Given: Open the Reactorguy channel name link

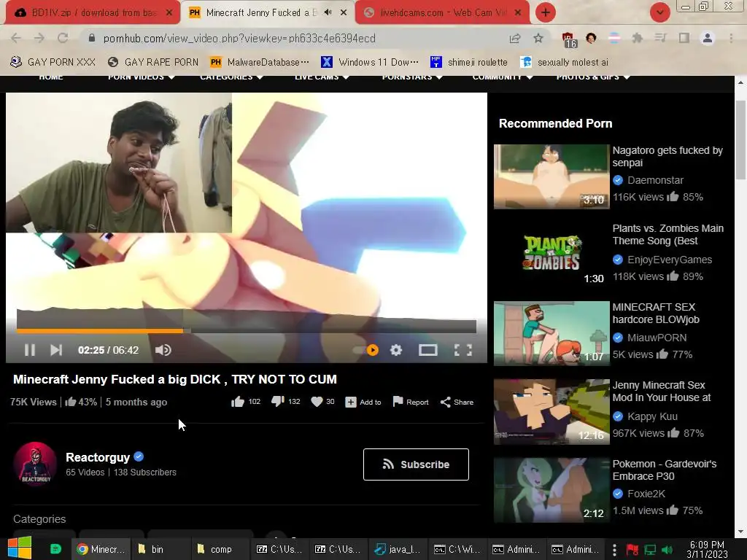Looking at the screenshot, I should click(98, 457).
